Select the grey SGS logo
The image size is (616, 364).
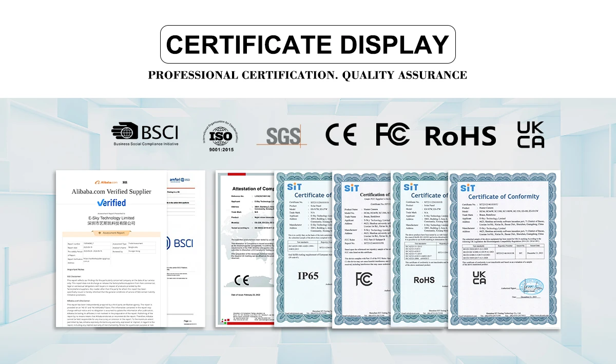pos(282,136)
